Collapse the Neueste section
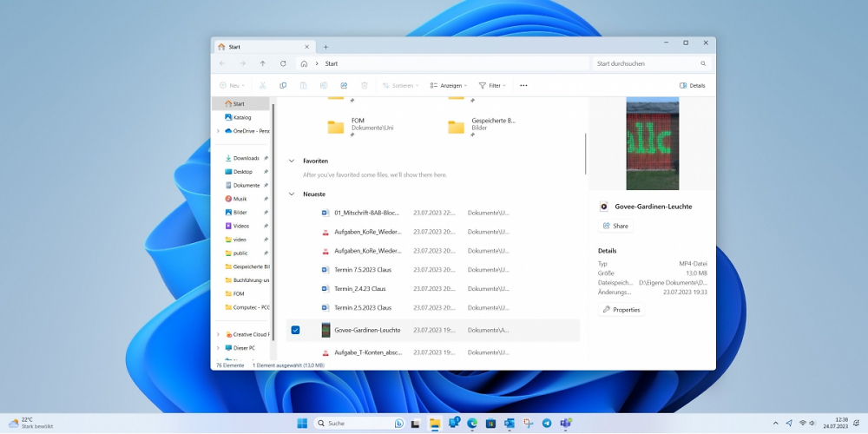 tap(291, 194)
